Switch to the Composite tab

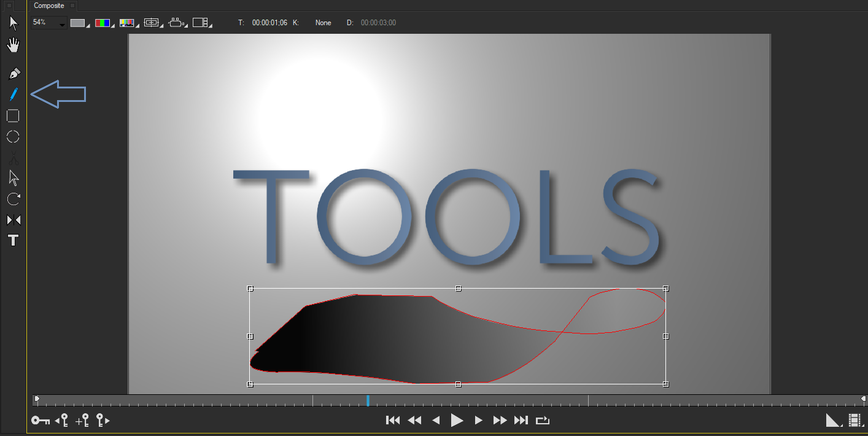48,6
